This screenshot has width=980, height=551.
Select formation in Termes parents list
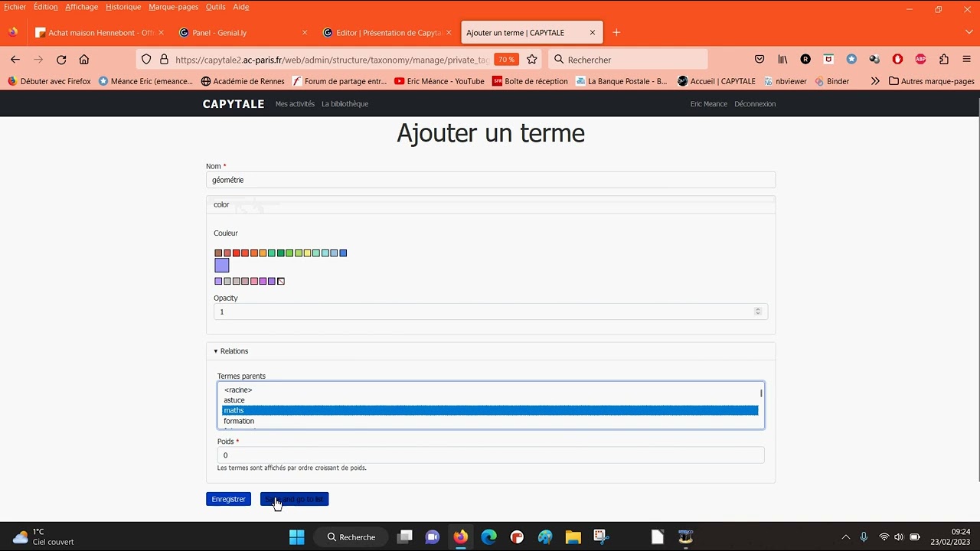click(x=490, y=421)
